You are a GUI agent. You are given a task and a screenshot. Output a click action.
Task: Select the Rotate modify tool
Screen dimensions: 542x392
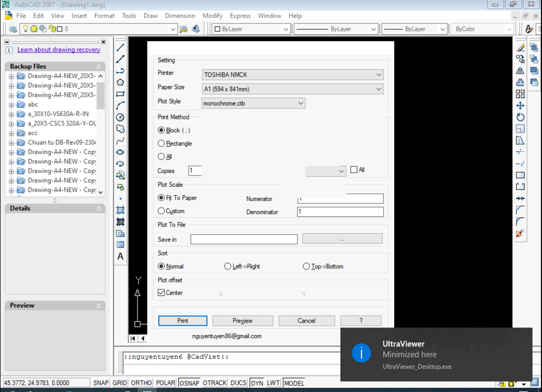coord(520,117)
